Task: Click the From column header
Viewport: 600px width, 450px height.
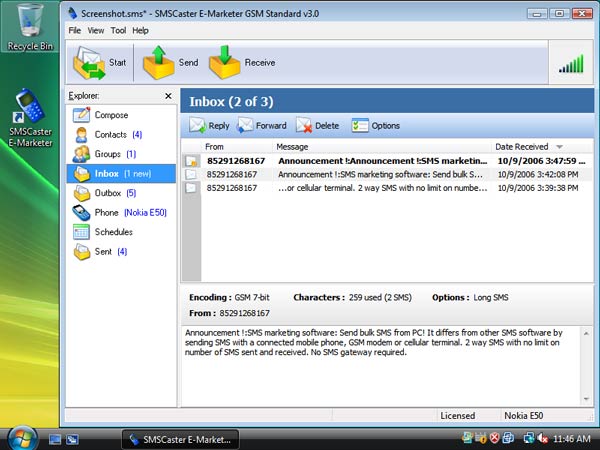Action: 214,147
